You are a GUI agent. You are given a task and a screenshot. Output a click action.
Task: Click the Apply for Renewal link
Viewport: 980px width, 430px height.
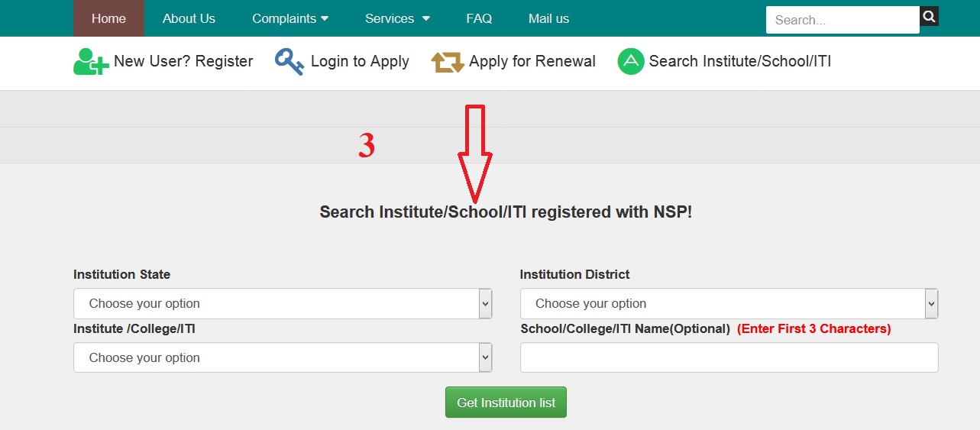tap(532, 62)
